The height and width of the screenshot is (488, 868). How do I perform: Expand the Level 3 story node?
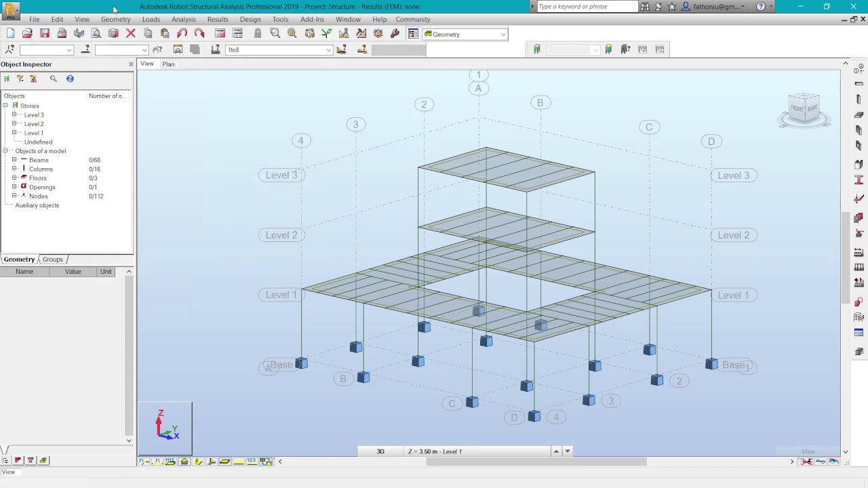pos(14,115)
